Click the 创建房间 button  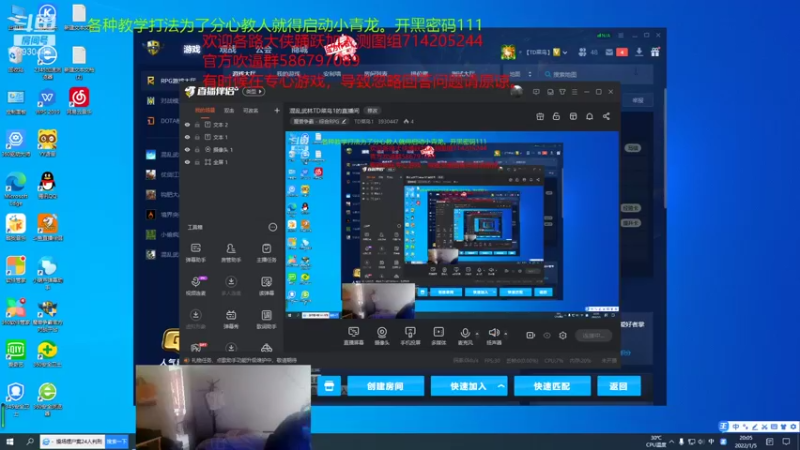[385, 386]
